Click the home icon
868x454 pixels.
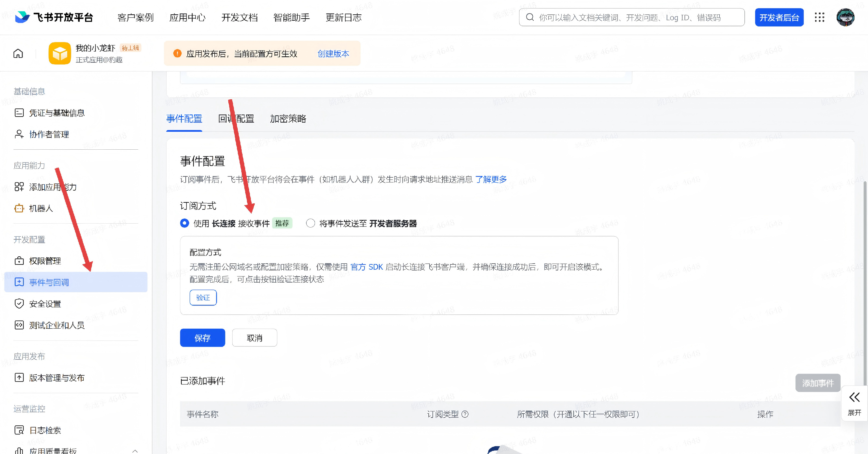[x=18, y=53]
